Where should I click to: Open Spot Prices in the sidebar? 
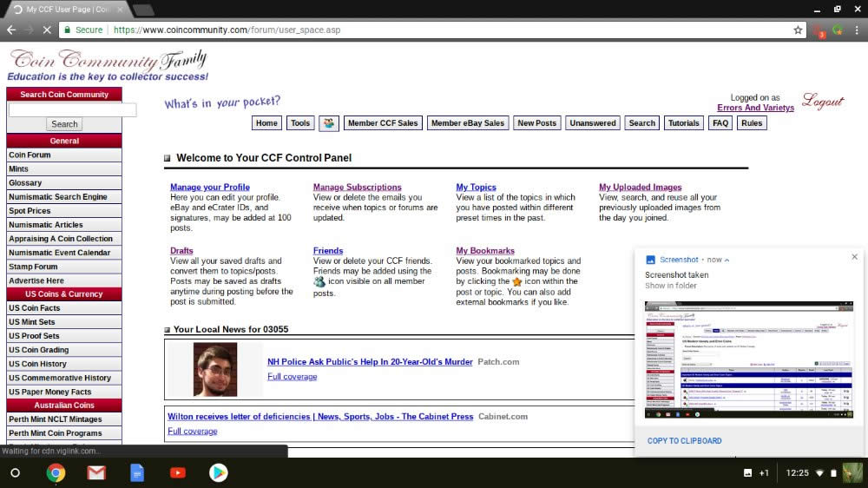point(64,210)
